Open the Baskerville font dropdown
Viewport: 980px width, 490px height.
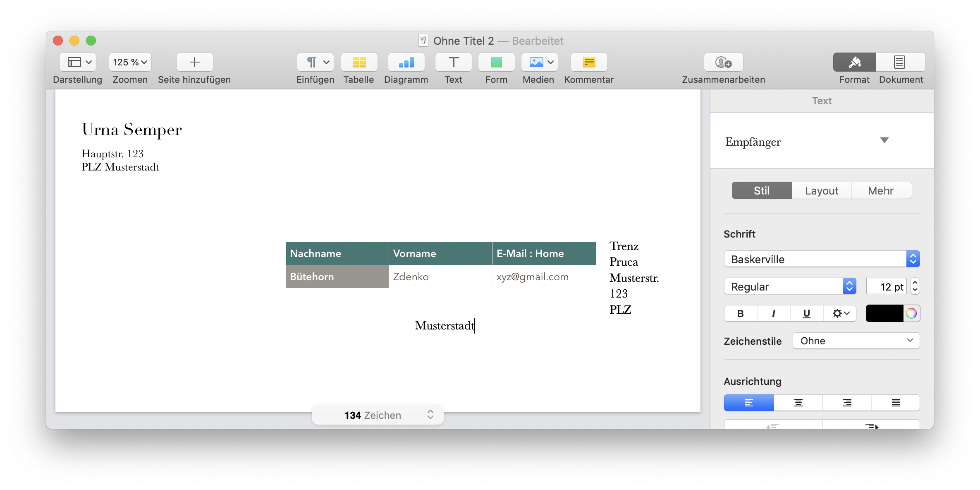coord(822,259)
